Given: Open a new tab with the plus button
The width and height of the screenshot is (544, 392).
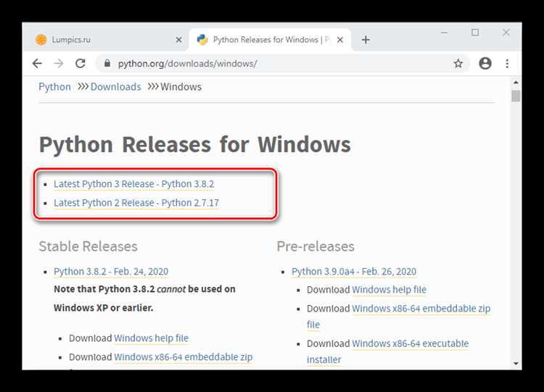Looking at the screenshot, I should pyautogui.click(x=366, y=40).
